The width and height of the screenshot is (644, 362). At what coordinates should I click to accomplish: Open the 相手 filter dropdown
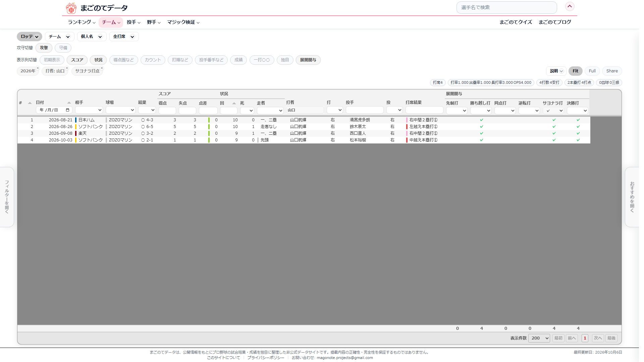[x=89, y=110]
